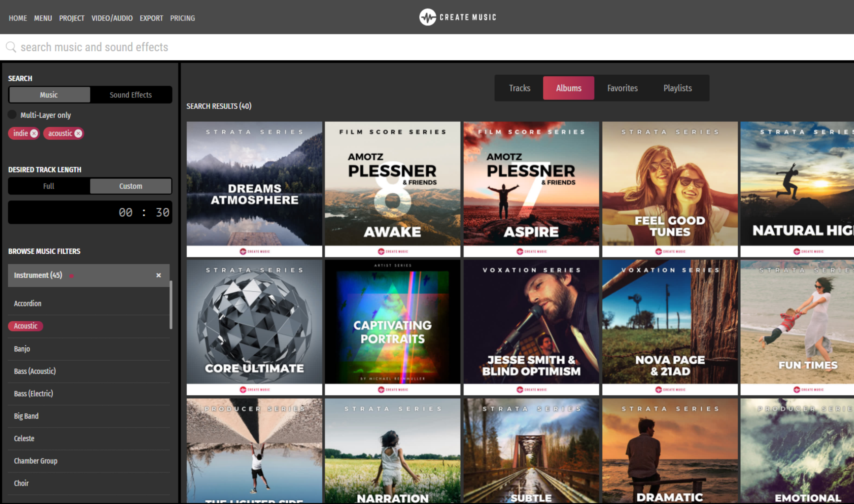Go to PRICING page
Image resolution: width=854 pixels, height=504 pixels.
pyautogui.click(x=182, y=18)
